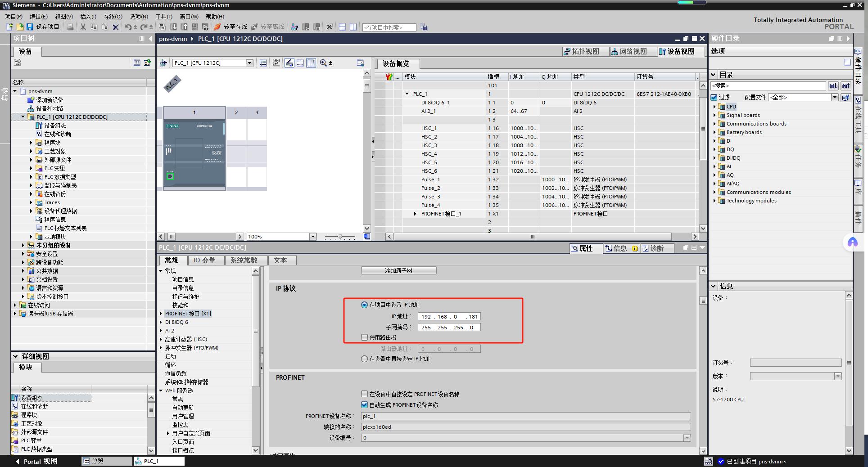
Task: Collapse the project tree panel arrow icon
Action: click(x=150, y=39)
